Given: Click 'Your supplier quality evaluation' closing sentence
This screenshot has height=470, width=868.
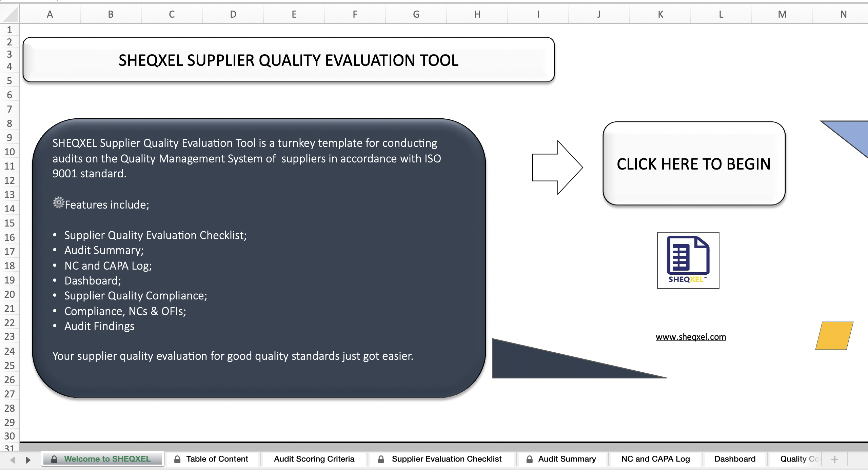Looking at the screenshot, I should 233,356.
